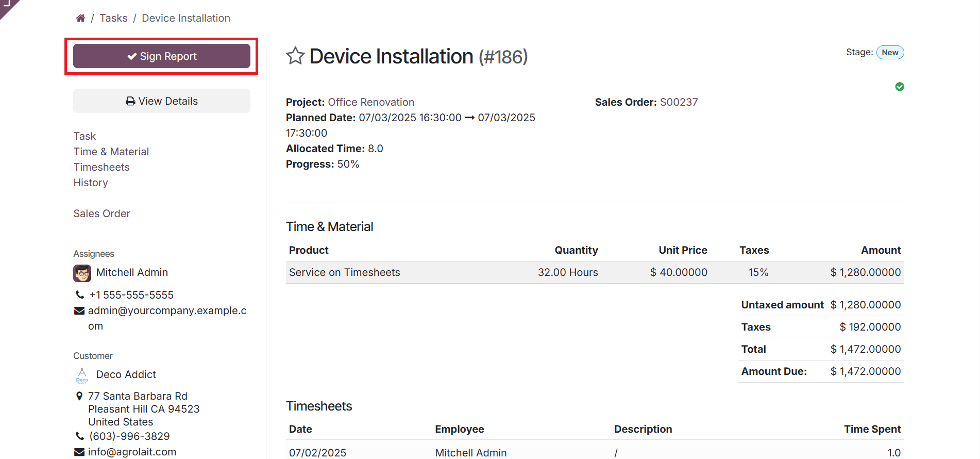Click the Time Spent column header

(x=872, y=429)
